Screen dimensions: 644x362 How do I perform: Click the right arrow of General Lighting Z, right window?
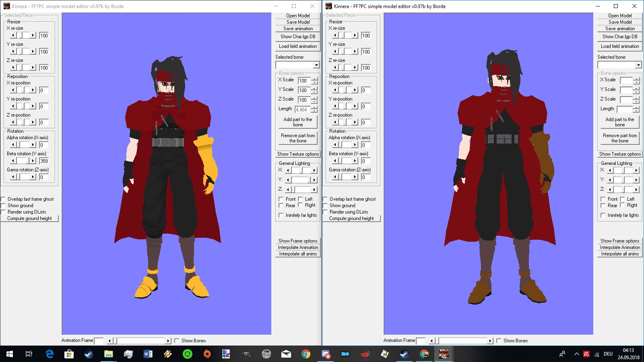636,189
